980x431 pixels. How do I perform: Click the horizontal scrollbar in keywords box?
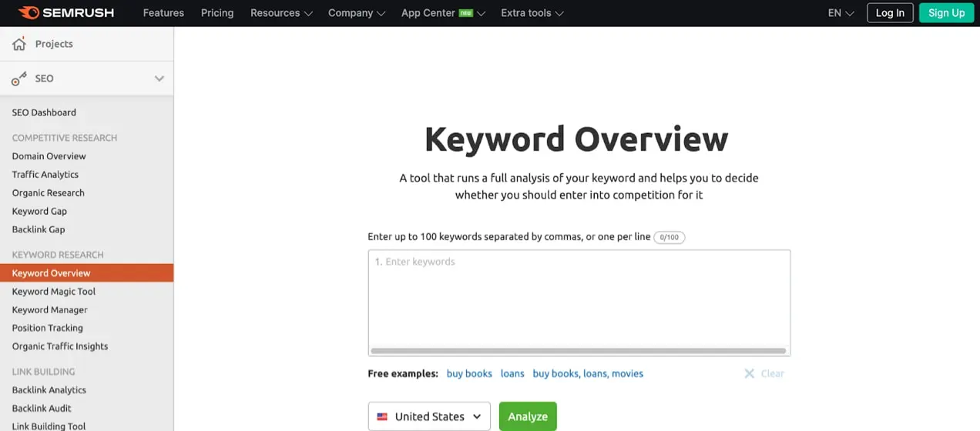pyautogui.click(x=579, y=351)
